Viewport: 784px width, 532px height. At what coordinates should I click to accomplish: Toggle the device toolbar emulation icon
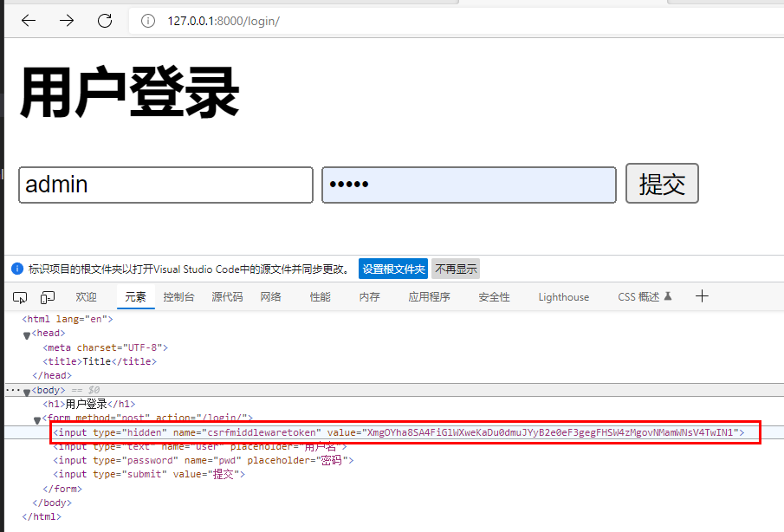[47, 296]
